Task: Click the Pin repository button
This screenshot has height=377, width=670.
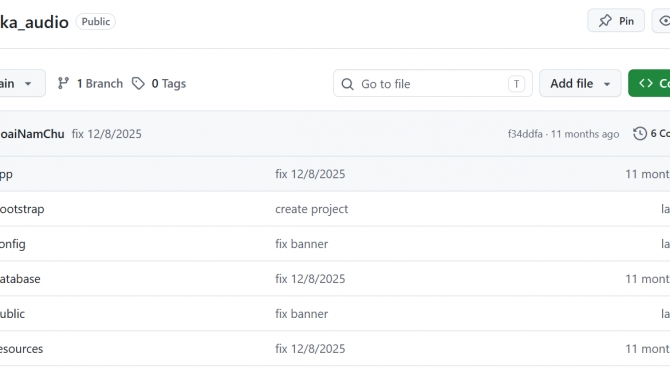Action: [616, 21]
